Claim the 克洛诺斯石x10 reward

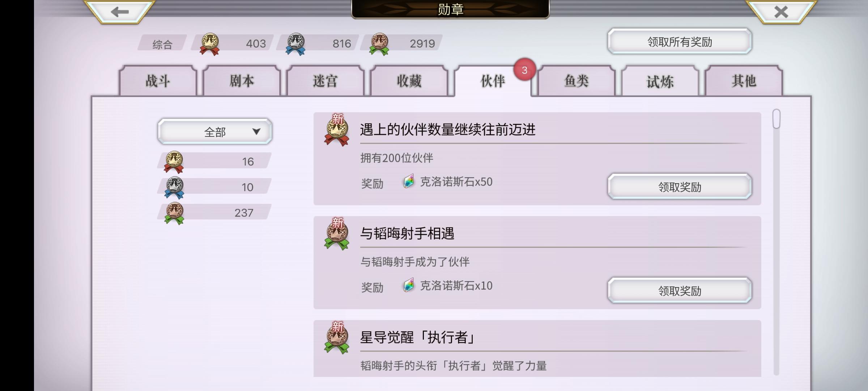(680, 291)
